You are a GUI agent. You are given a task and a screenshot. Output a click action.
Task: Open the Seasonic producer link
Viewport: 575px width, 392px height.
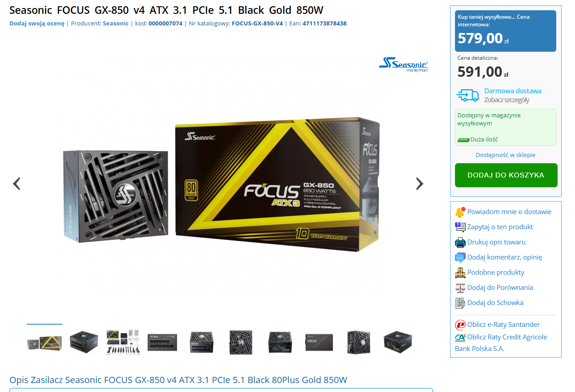(116, 24)
